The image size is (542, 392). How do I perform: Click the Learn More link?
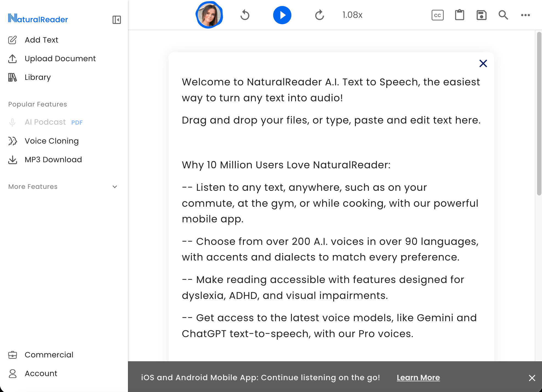[x=418, y=377]
